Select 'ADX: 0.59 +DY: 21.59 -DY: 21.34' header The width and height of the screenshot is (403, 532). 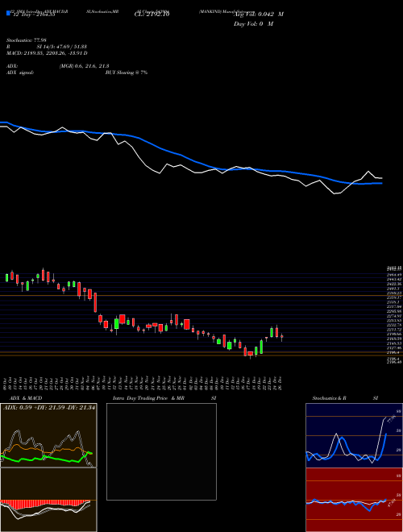[x=49, y=408]
